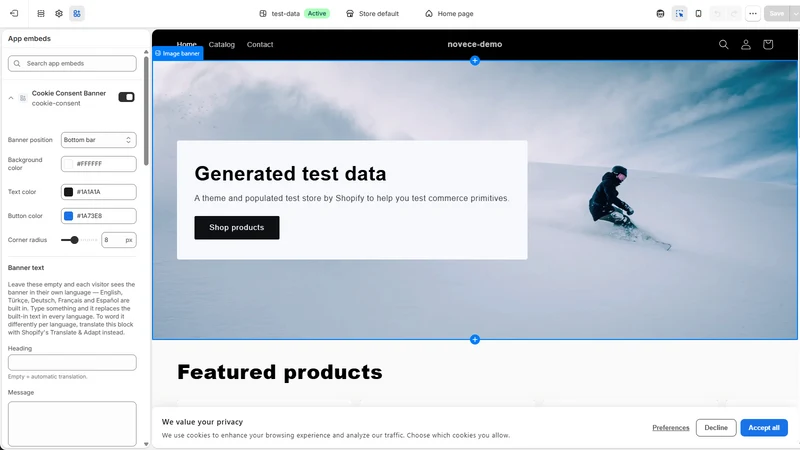Click the Save button
The width and height of the screenshot is (800, 450).
[x=777, y=14]
